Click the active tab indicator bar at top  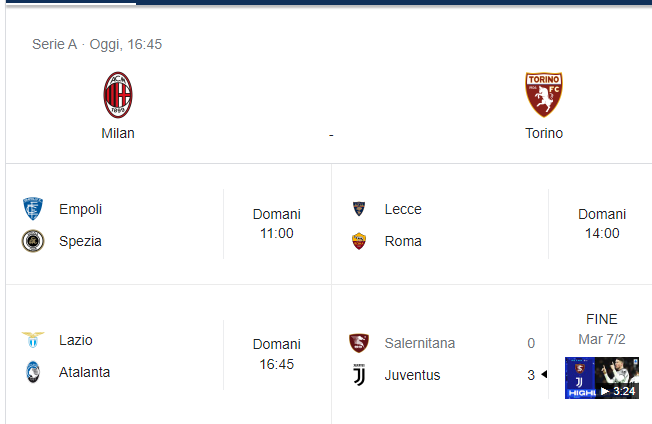71,3
